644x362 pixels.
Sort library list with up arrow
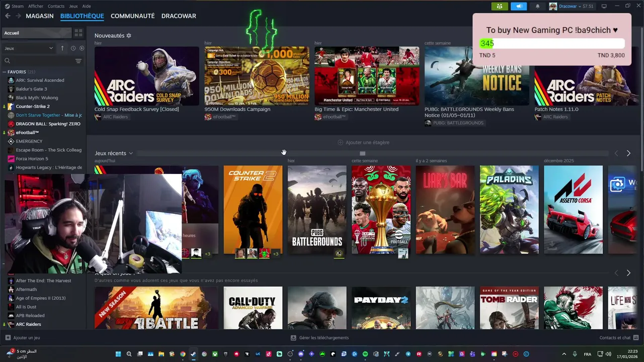pyautogui.click(x=62, y=48)
